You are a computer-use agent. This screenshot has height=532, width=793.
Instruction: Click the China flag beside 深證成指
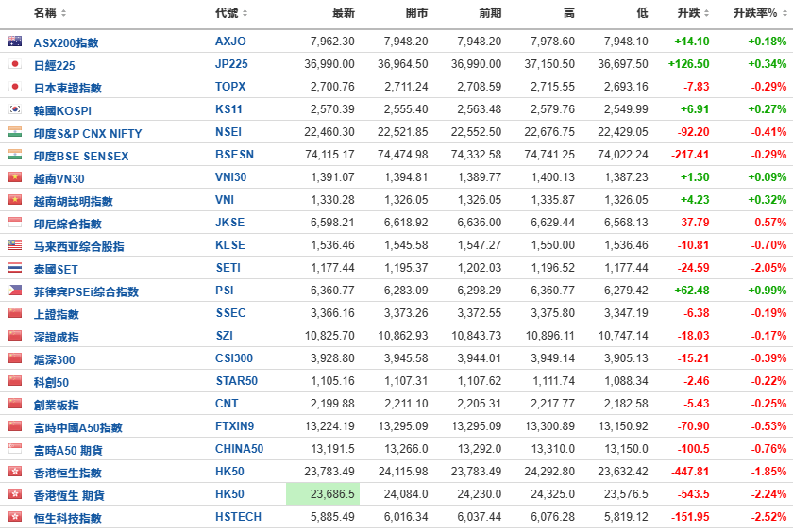(x=15, y=336)
